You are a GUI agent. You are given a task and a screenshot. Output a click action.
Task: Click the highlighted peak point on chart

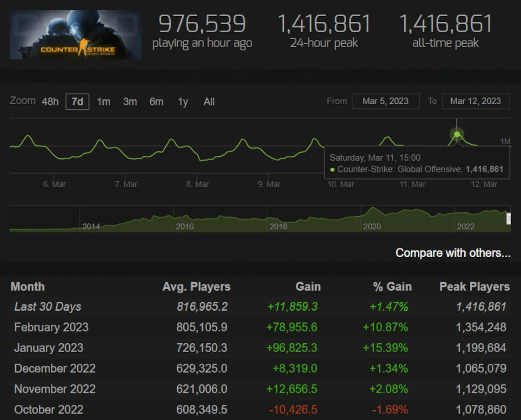(457, 134)
